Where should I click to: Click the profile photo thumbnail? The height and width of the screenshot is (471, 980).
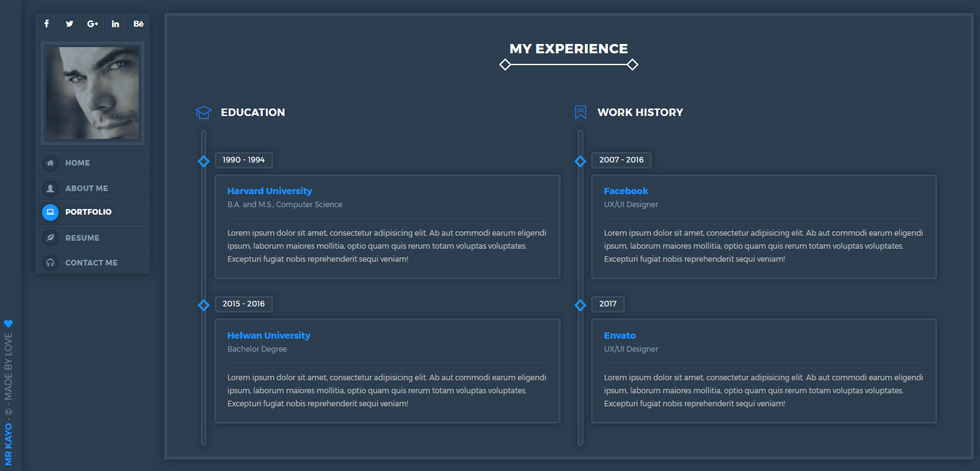point(92,93)
